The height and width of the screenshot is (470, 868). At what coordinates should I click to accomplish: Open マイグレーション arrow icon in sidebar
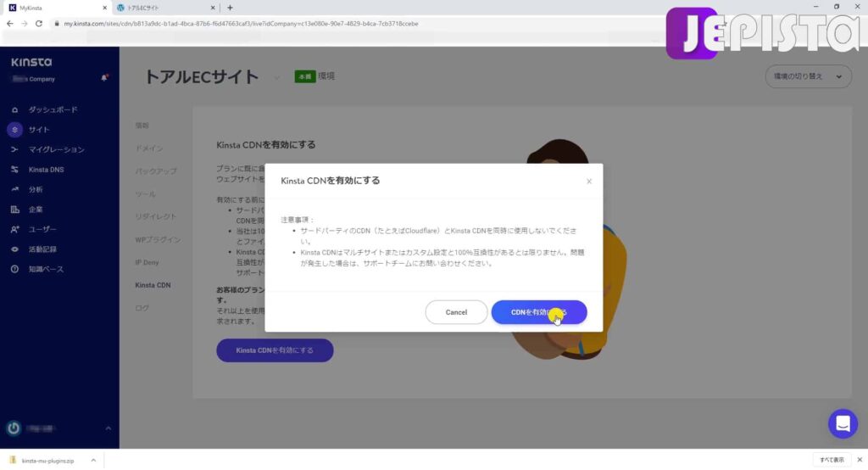15,149
